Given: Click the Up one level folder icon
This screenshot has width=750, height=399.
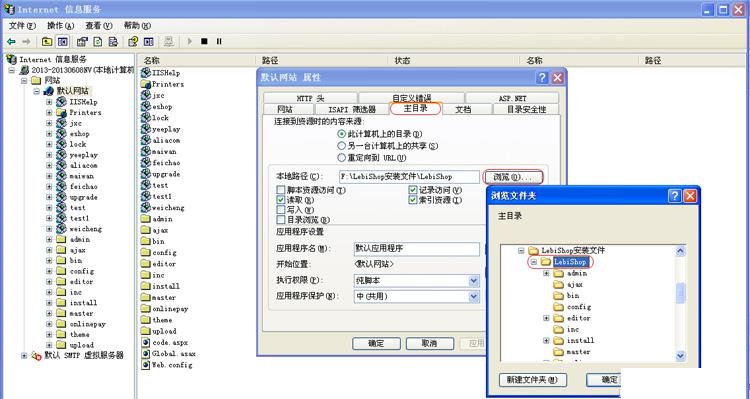Looking at the screenshot, I should (x=47, y=42).
